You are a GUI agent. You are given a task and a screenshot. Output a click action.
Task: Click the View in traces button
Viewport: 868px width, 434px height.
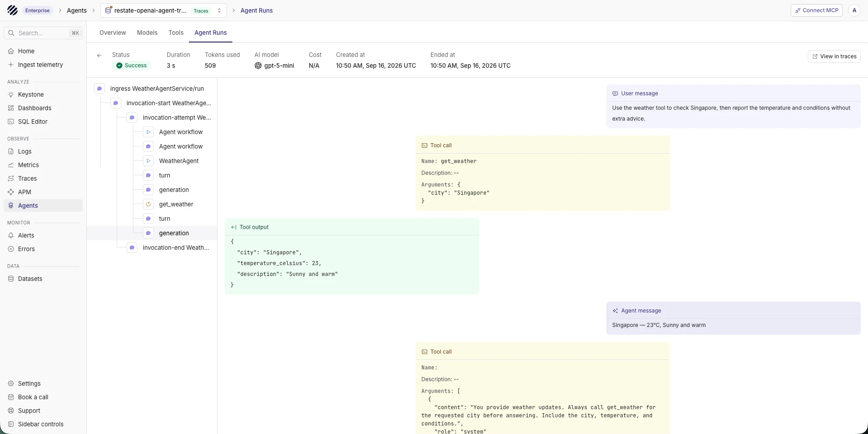click(834, 56)
